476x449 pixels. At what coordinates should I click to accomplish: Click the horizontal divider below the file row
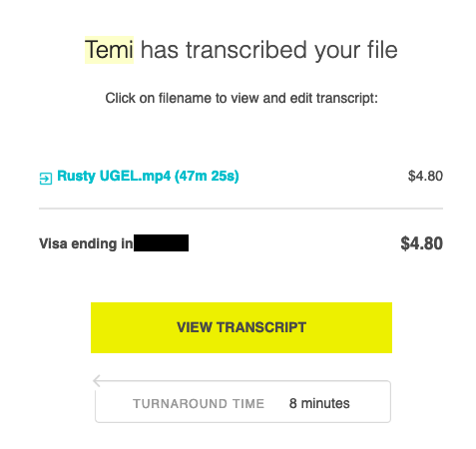pyautogui.click(x=240, y=209)
